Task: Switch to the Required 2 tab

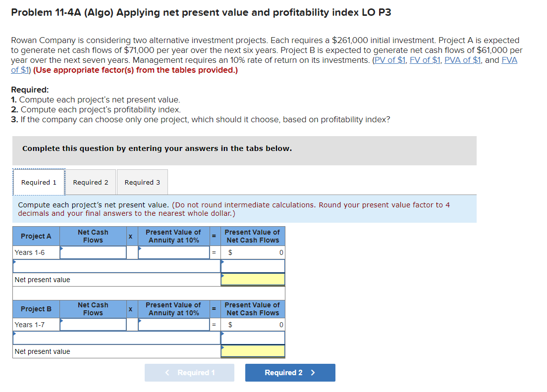Action: pos(90,182)
